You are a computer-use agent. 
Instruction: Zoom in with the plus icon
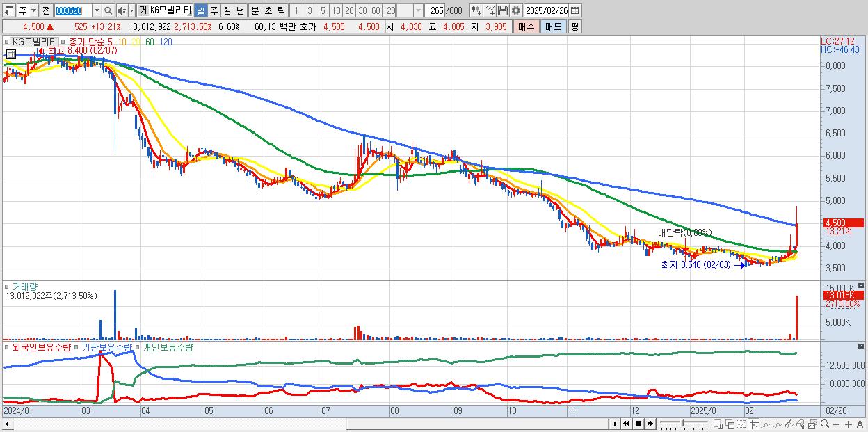849,424
